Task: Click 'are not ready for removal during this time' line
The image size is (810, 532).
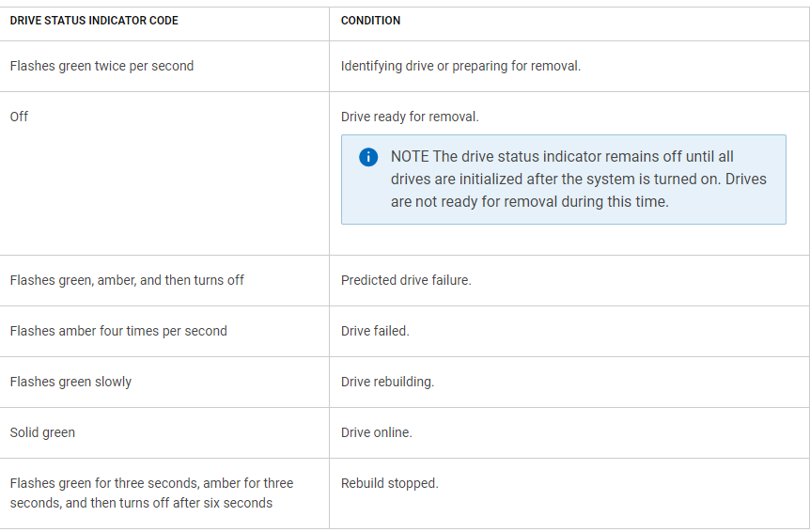Action: tap(529, 201)
